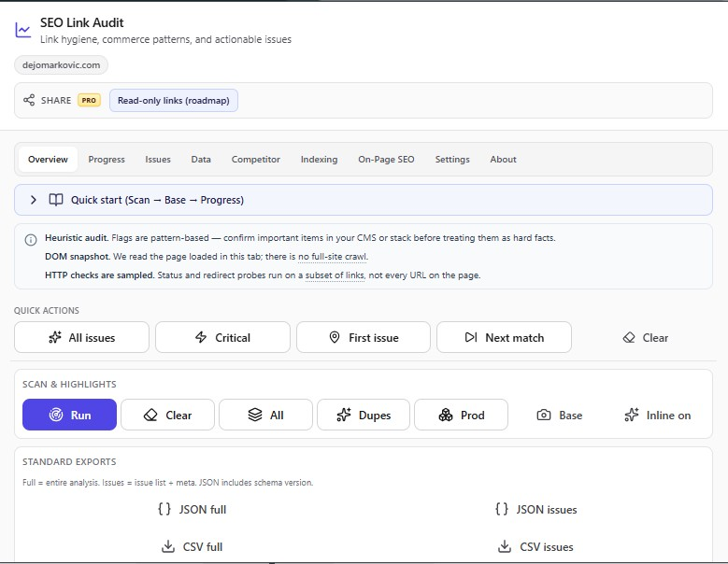Click the dejomarkovic.com domain chip
This screenshot has width=728, height=564.
click(62, 64)
